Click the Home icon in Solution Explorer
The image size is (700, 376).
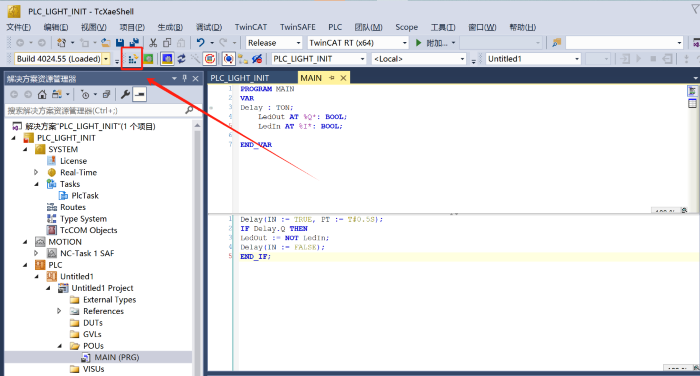pos(42,94)
